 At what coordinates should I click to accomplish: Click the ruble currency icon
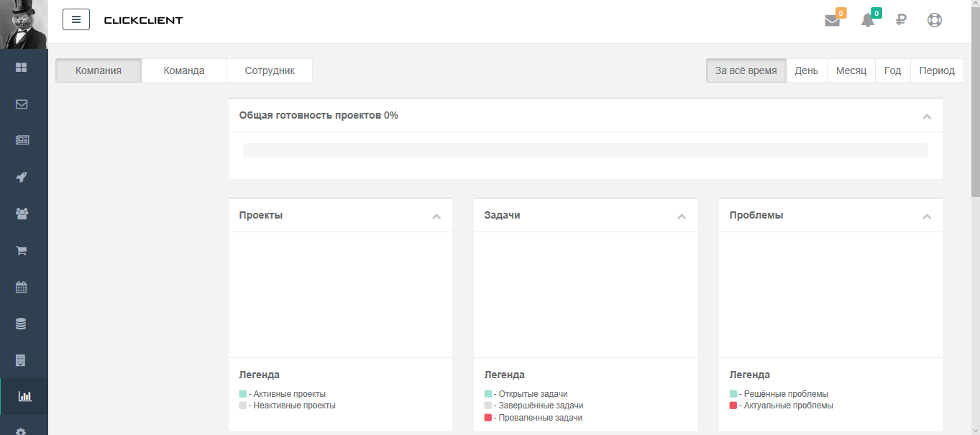click(x=901, y=20)
